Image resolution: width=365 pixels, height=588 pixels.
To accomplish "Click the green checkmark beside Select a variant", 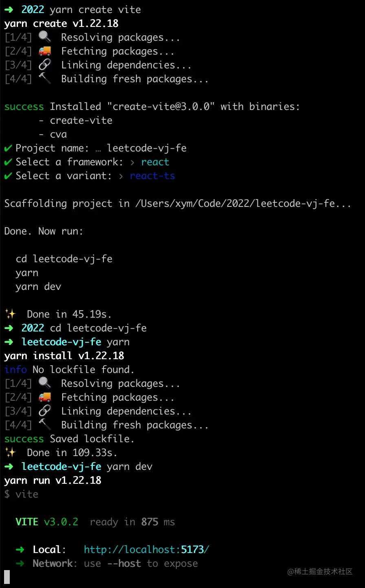I will click(x=8, y=176).
